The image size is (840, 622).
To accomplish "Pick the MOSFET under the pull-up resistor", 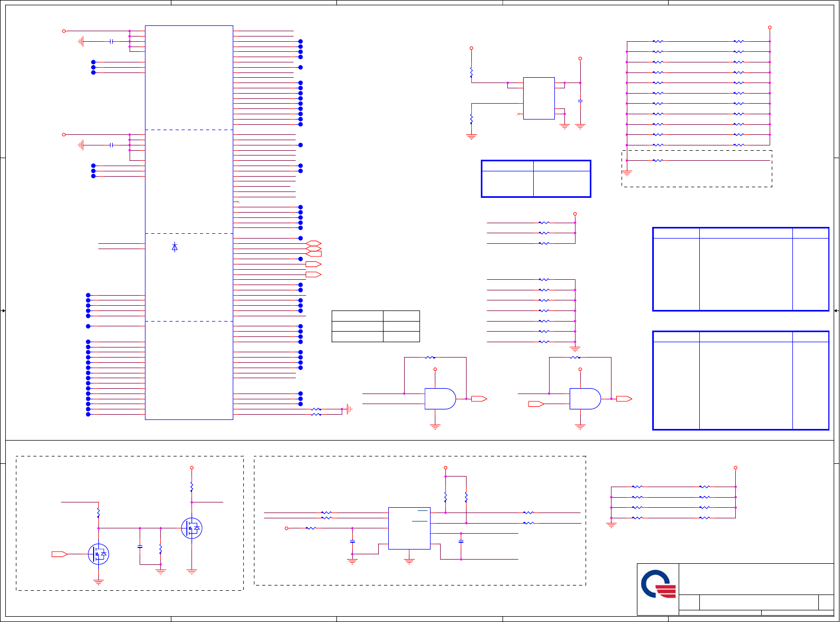I will tap(191, 528).
